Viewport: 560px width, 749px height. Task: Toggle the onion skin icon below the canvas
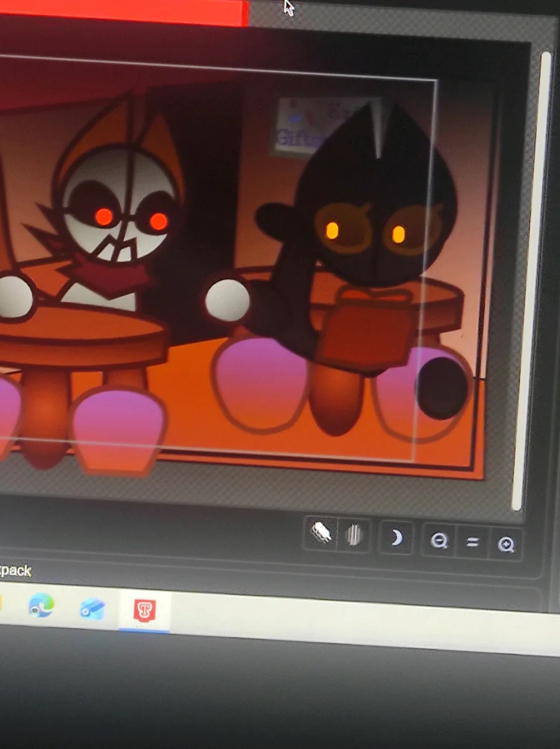click(x=321, y=534)
